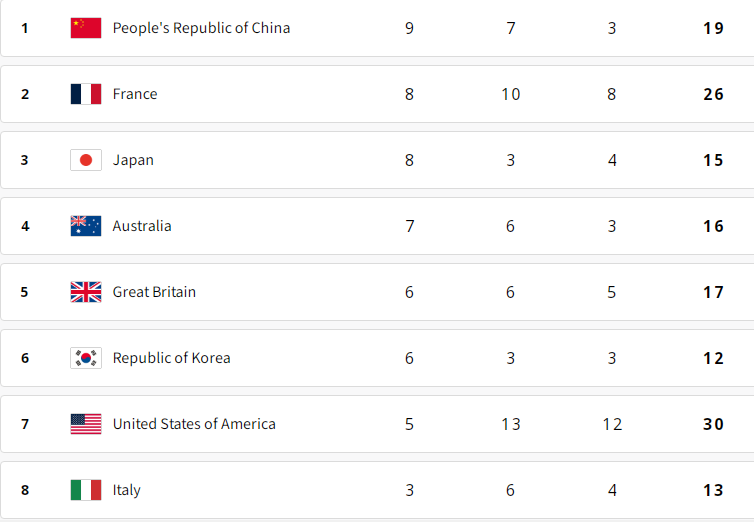Click the Japan flag icon

coord(86,160)
